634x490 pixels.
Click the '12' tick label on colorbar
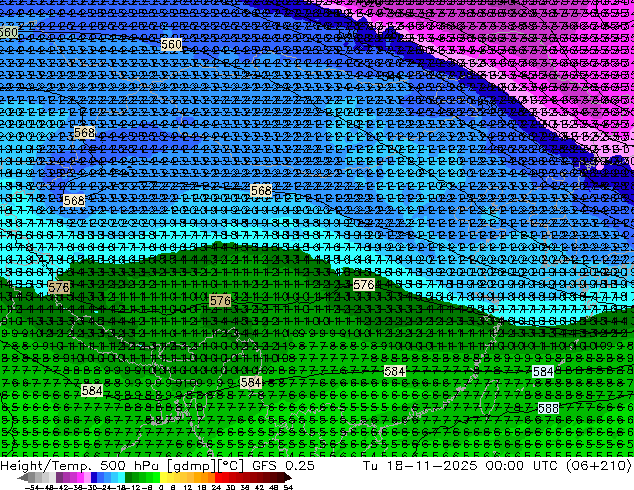point(188,487)
